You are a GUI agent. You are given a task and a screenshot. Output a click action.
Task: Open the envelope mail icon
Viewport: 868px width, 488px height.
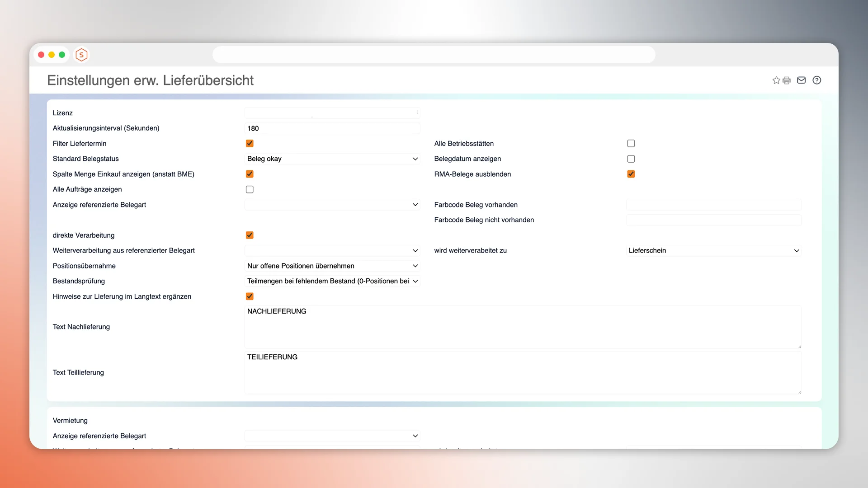click(x=801, y=80)
